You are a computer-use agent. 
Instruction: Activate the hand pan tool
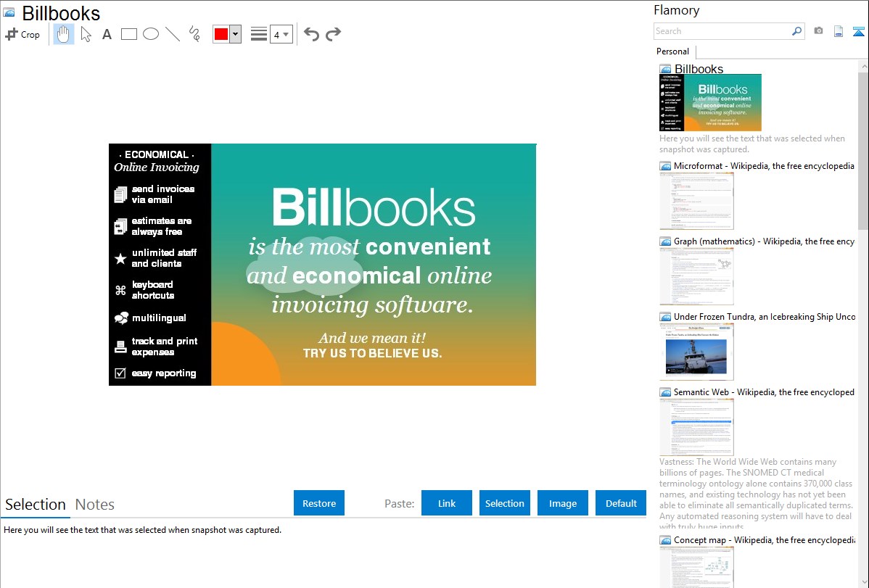coord(64,34)
